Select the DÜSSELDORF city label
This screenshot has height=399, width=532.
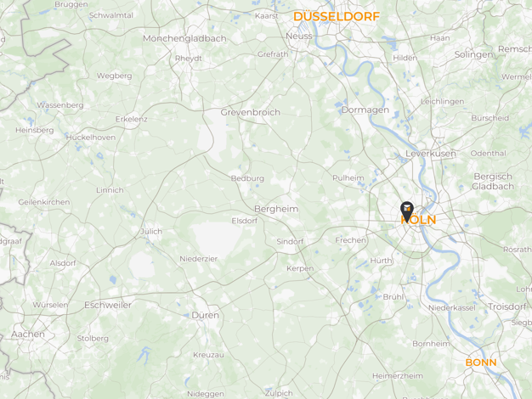coord(337,16)
